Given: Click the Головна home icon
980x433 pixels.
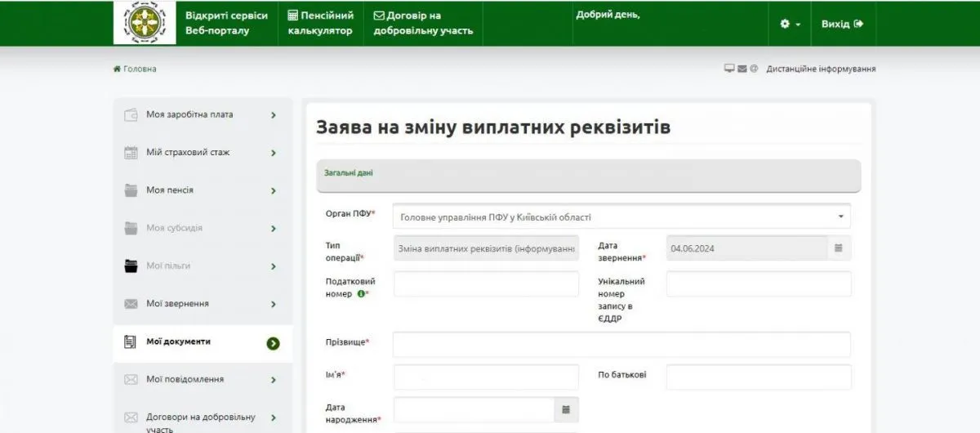Looking at the screenshot, I should pyautogui.click(x=117, y=69).
